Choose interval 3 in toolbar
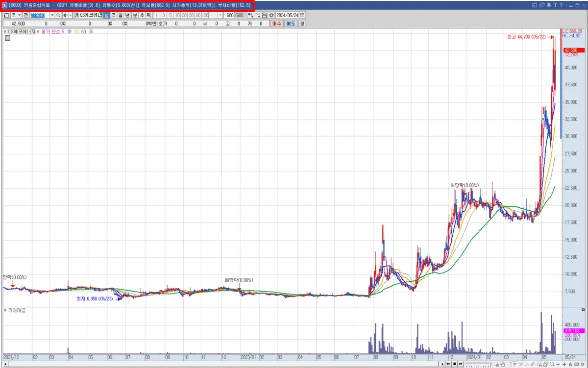Screen dimensions: 588x368 coord(163,15)
